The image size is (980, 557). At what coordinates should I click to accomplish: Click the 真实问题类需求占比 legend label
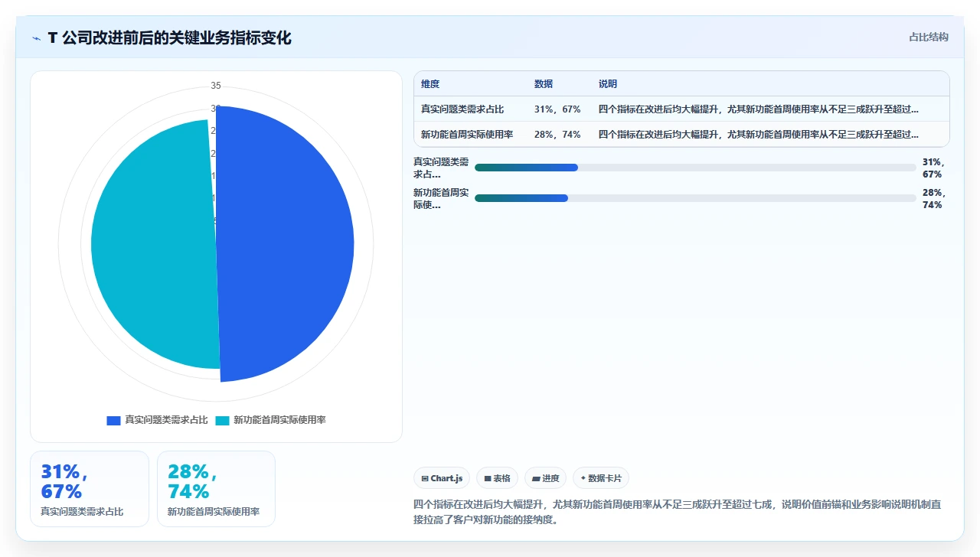click(x=166, y=420)
